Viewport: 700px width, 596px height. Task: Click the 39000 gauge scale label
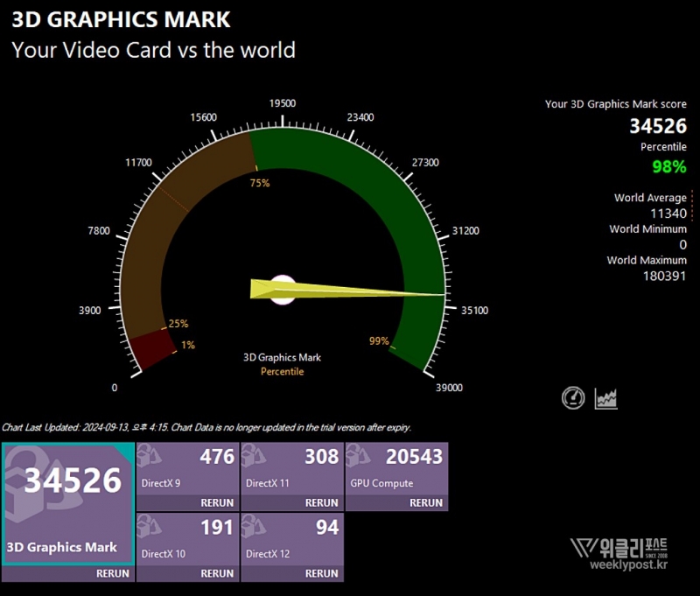449,388
